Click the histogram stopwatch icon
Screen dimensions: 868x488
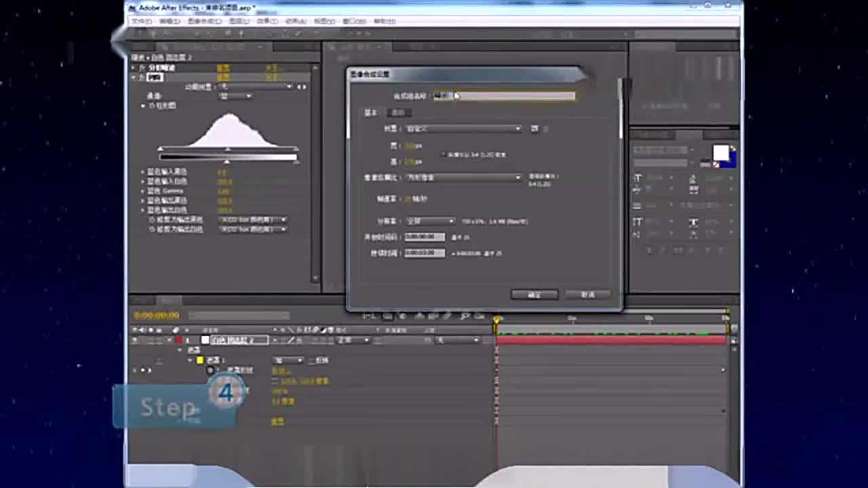151,106
